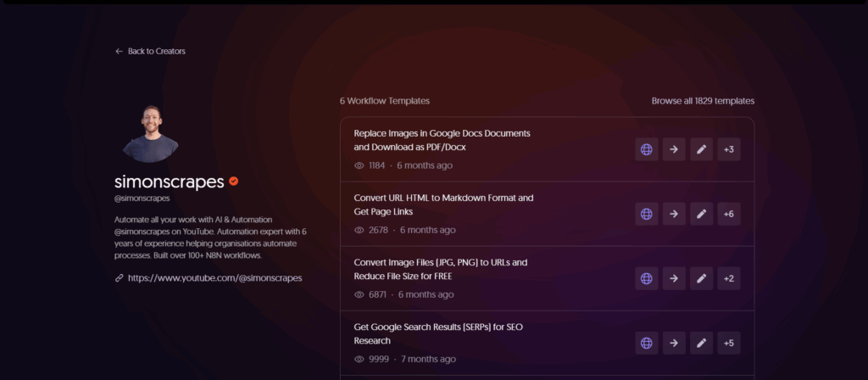Click arrow icon on Replace Images workflow
This screenshot has height=380, width=868.
pyautogui.click(x=674, y=149)
